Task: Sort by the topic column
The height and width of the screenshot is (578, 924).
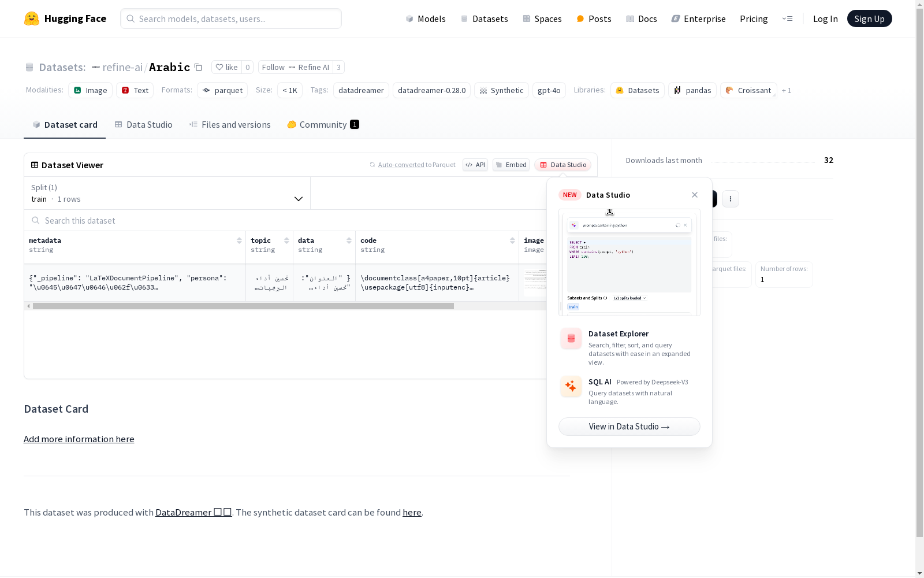Action: click(286, 240)
